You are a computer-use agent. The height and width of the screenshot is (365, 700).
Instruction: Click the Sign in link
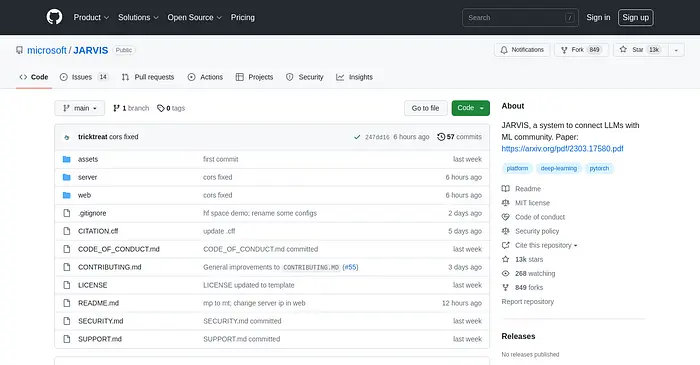click(x=598, y=17)
